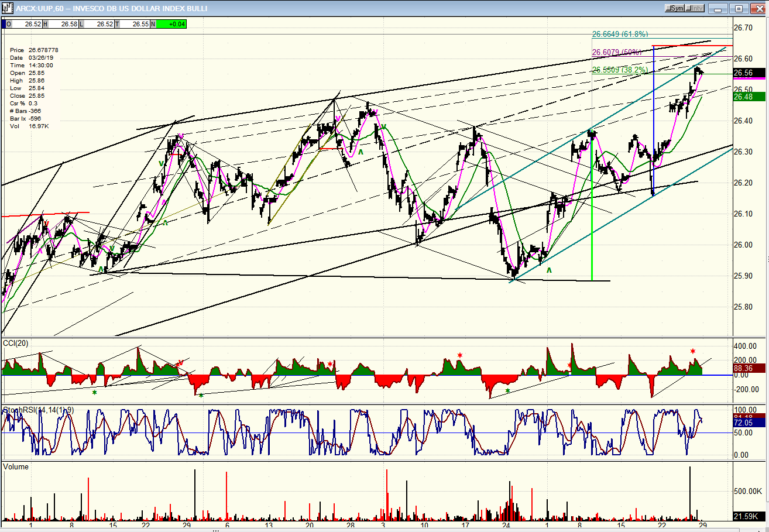The width and height of the screenshot is (769, 532).
Task: Close the UUP chart window
Action: [758, 8]
